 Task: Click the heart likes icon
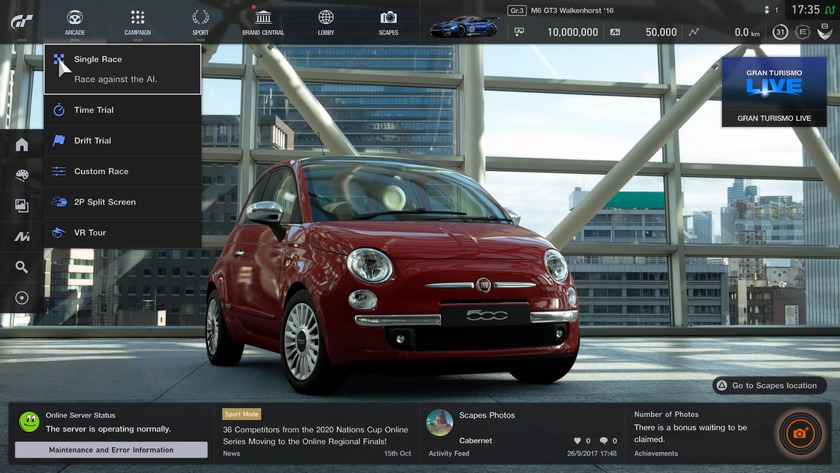coord(577,441)
